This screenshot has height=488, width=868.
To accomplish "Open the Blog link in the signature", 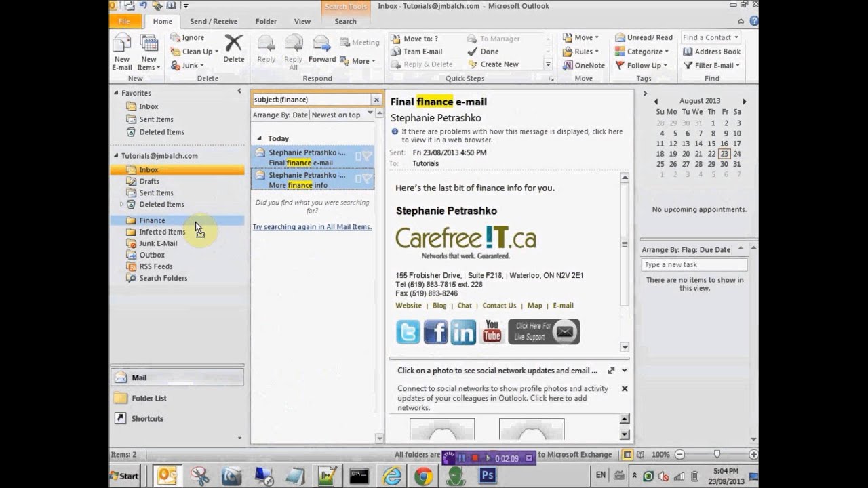I will click(439, 306).
